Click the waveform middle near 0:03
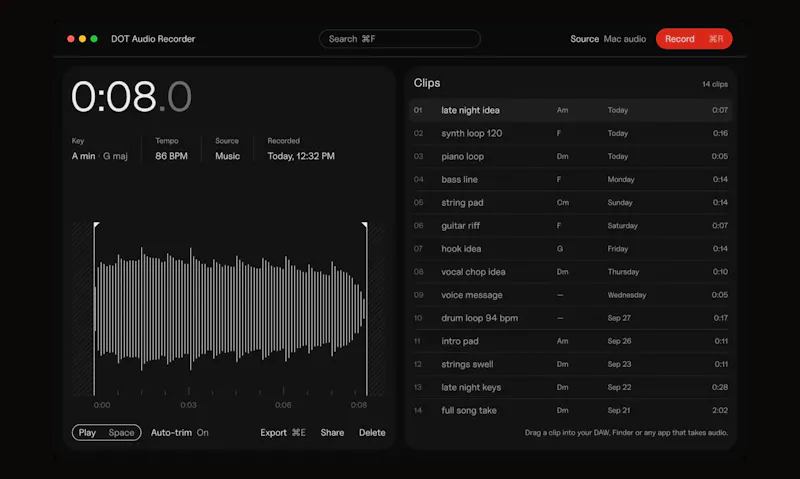Image resolution: width=800 pixels, height=479 pixels. (190, 309)
